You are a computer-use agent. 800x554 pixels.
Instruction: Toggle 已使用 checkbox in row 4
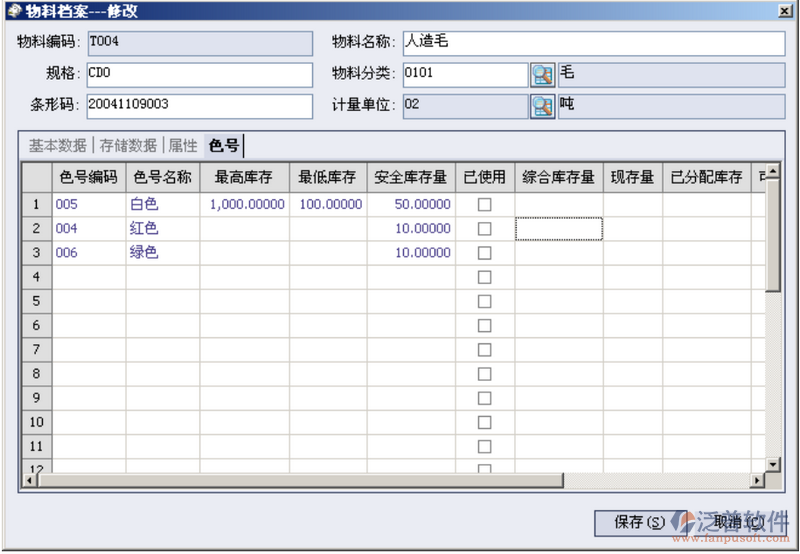coord(484,277)
